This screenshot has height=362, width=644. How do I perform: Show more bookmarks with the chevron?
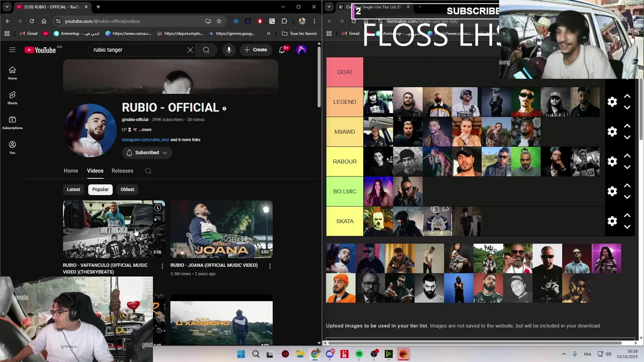click(268, 34)
